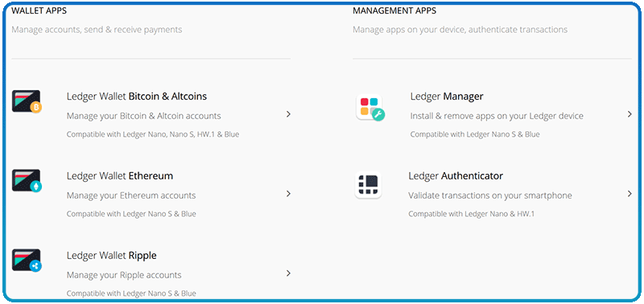644x304 pixels.
Task: Open Ledger Wallet Bitcoin & Altcoins title
Action: (x=137, y=97)
